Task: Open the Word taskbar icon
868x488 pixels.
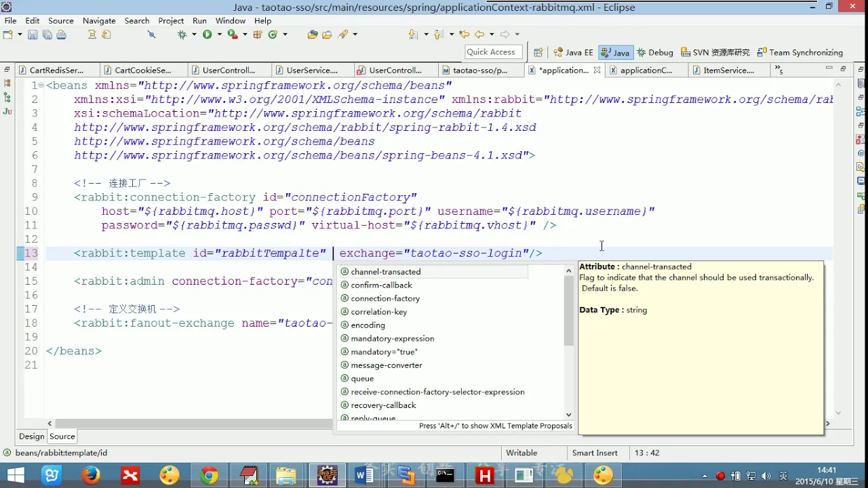Action: pos(364,475)
